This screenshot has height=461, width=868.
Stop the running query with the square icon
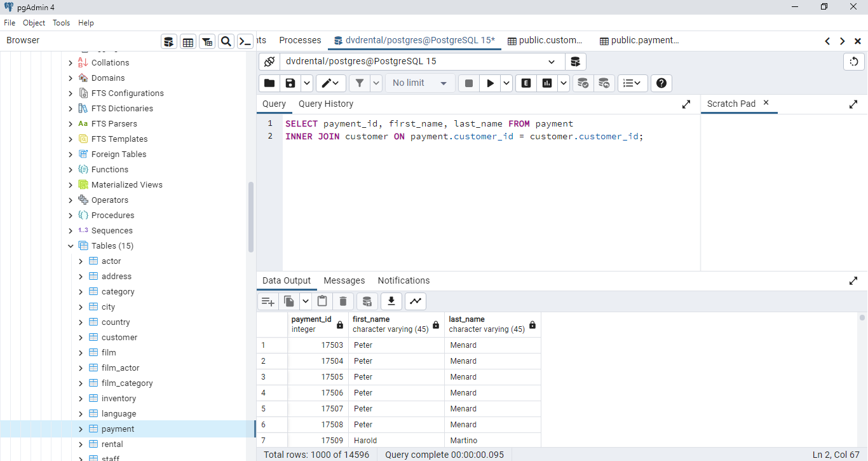(x=469, y=83)
